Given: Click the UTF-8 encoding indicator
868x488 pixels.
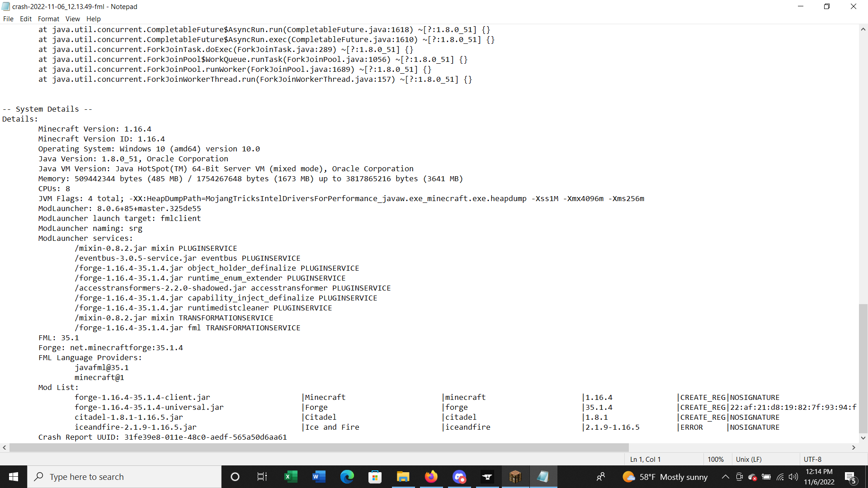Looking at the screenshot, I should tap(813, 459).
